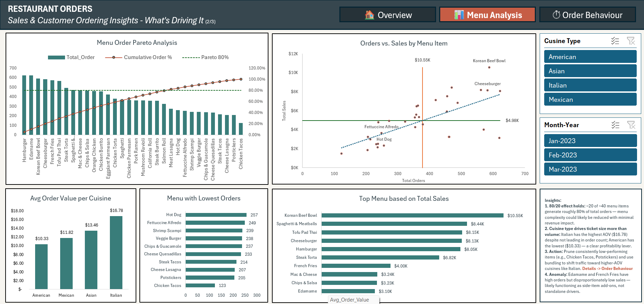The height and width of the screenshot is (304, 644).
Task: Click the Month-Year slicer header
Action: (x=562, y=125)
